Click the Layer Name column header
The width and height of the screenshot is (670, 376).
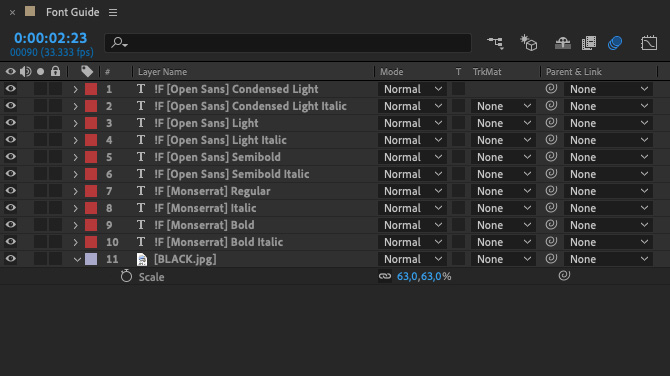[x=162, y=72]
